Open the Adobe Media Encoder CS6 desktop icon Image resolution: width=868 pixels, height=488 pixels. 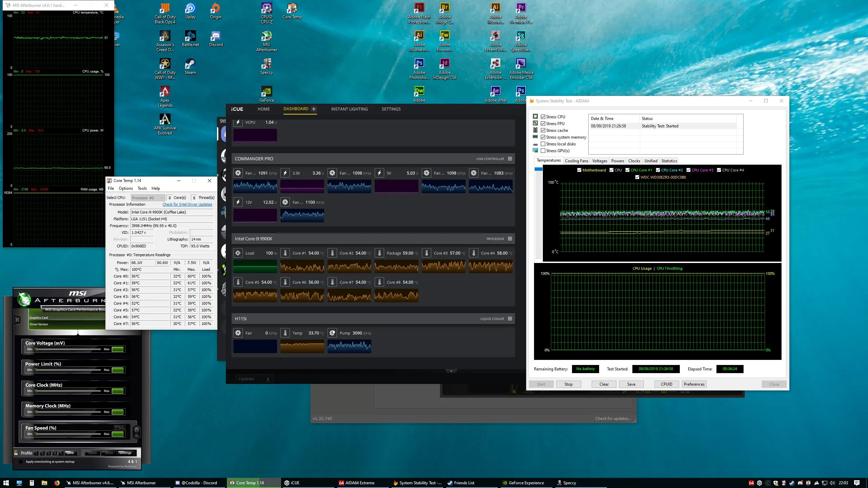[521, 69]
